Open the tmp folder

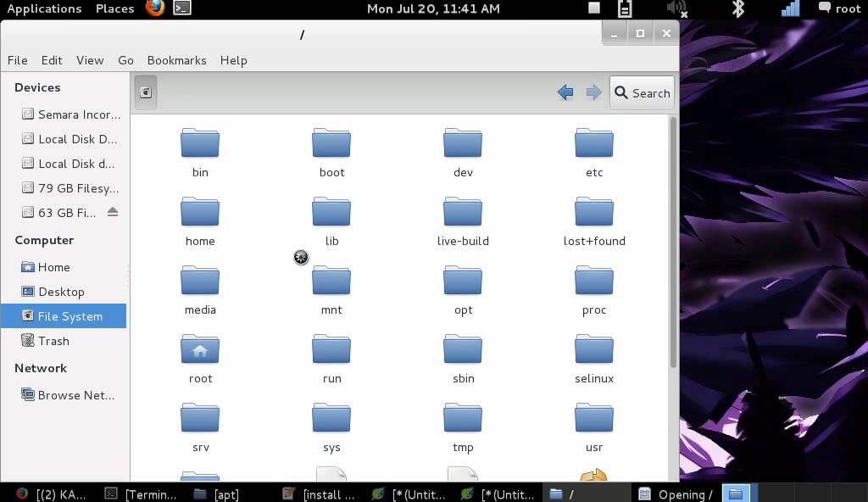point(463,418)
